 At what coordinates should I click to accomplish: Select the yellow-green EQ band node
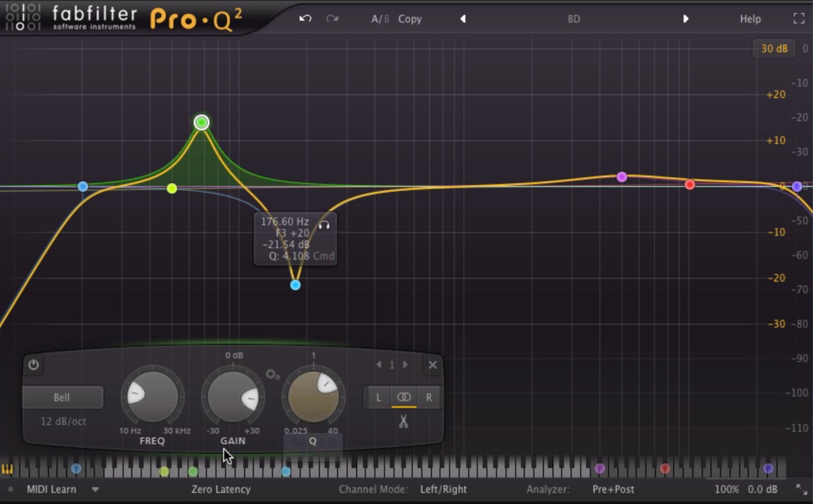pos(172,188)
